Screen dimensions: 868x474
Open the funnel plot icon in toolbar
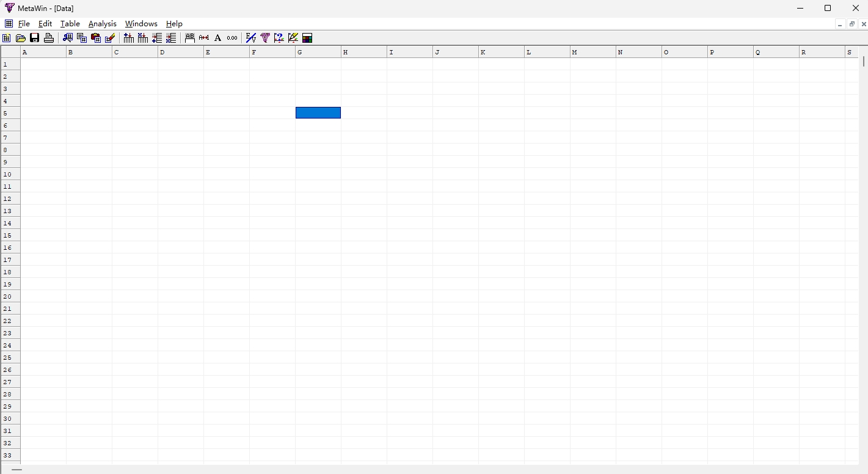pyautogui.click(x=265, y=38)
